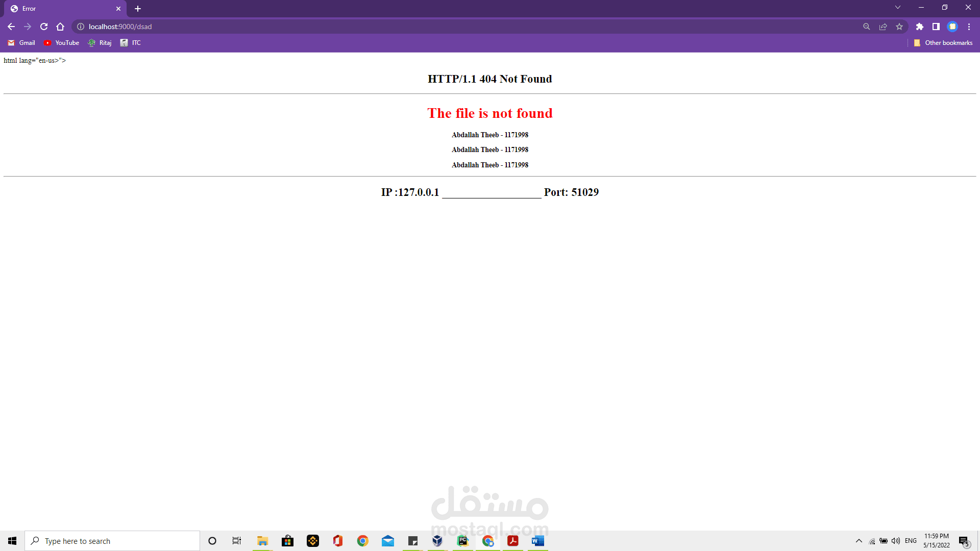Go to the browser home page
The height and width of the screenshot is (551, 980).
click(x=60, y=27)
